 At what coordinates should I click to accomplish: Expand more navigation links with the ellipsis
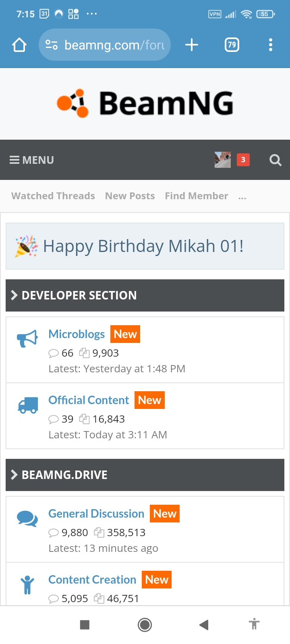(242, 196)
